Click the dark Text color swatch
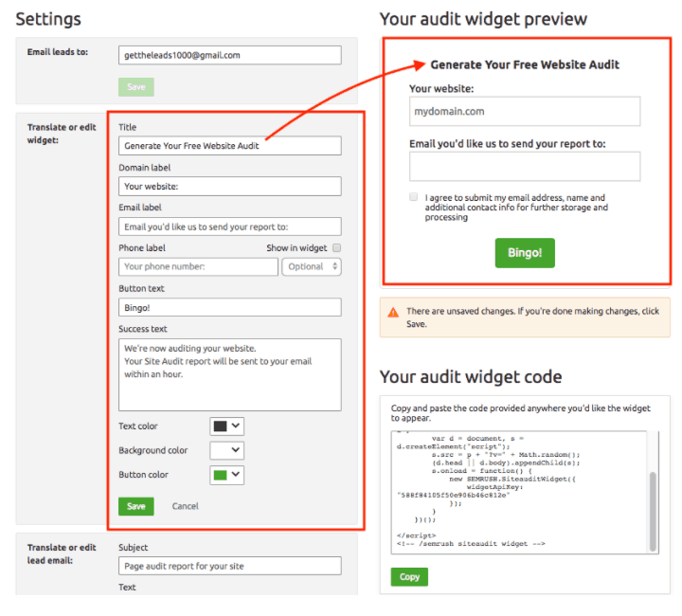Viewport: 682px width, 616px height. [x=220, y=426]
